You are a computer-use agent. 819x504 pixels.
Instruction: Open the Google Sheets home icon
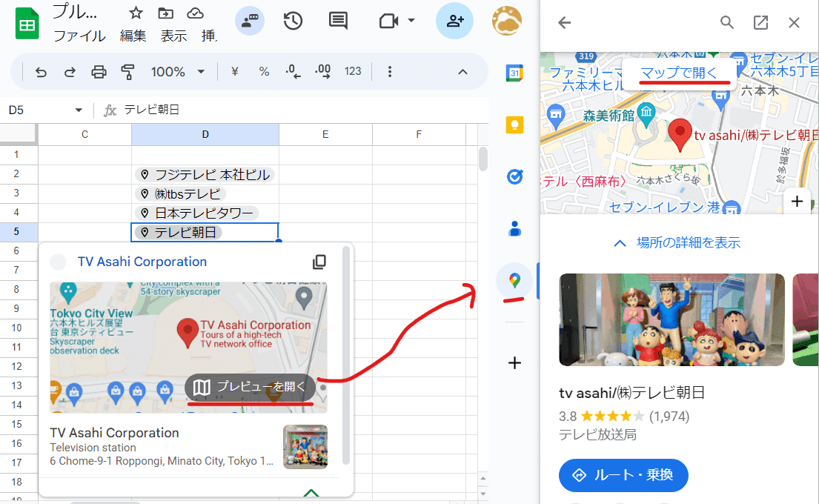[27, 24]
